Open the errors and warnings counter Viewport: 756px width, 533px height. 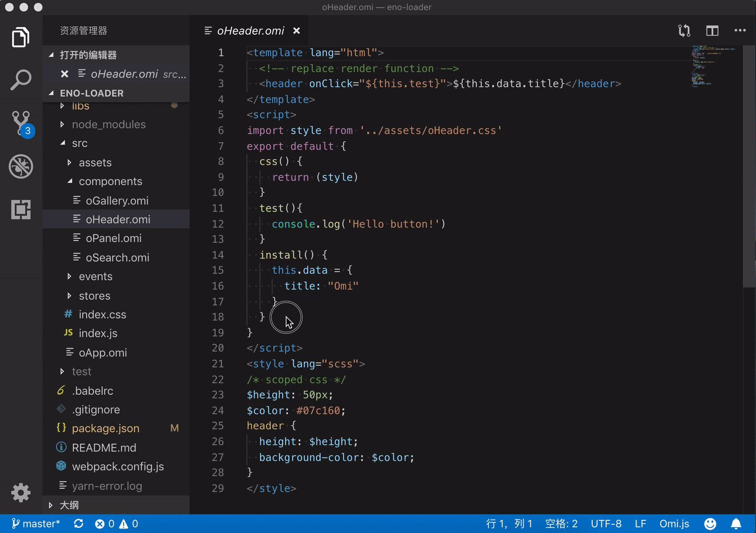click(116, 524)
